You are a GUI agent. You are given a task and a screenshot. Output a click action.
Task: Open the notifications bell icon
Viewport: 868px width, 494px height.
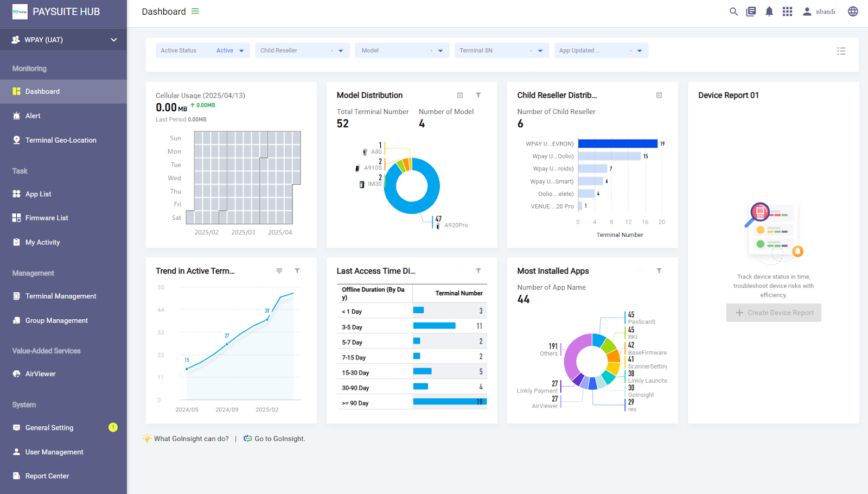tap(769, 11)
